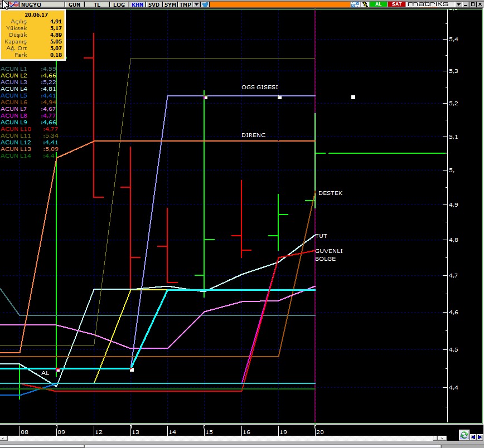Click the blue left arrow navigation icon
The height and width of the screenshot is (448, 484).
473,437
